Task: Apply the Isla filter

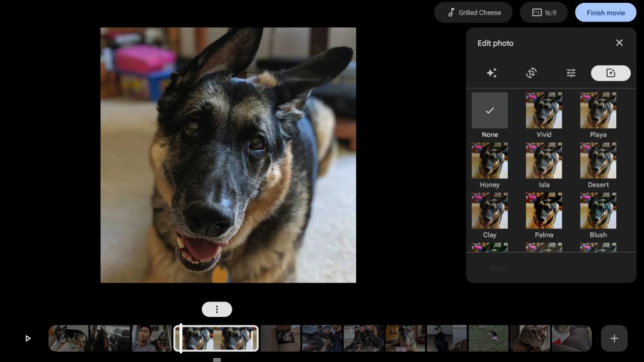Action: pyautogui.click(x=544, y=160)
